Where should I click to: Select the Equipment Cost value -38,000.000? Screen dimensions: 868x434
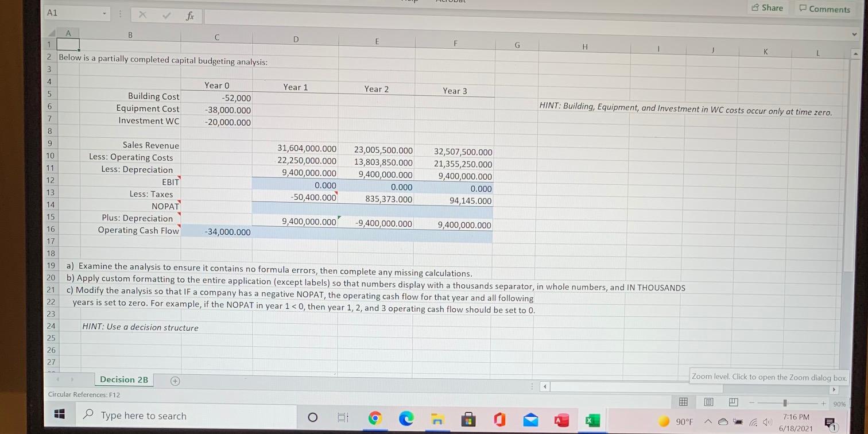tap(217, 110)
